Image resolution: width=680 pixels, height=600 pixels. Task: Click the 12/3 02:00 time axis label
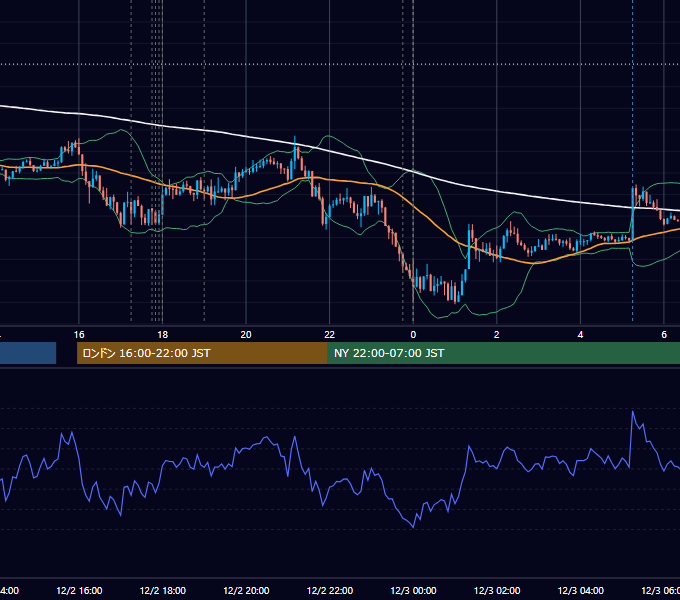pos(497,590)
